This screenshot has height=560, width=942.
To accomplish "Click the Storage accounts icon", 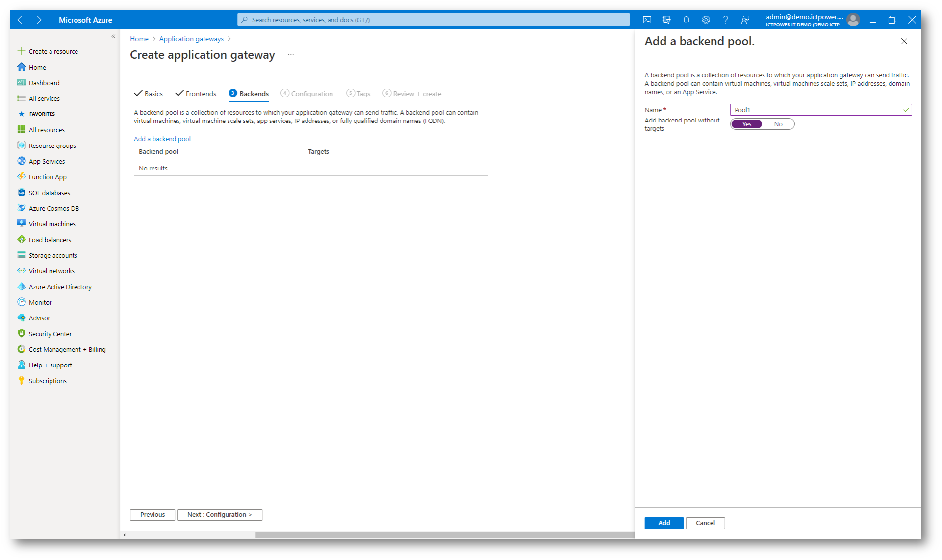I will coord(22,255).
